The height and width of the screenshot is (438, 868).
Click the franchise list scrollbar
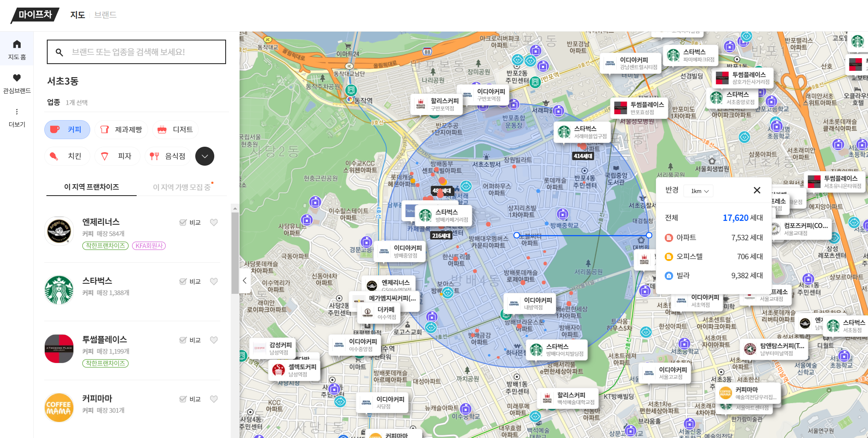tap(235, 253)
